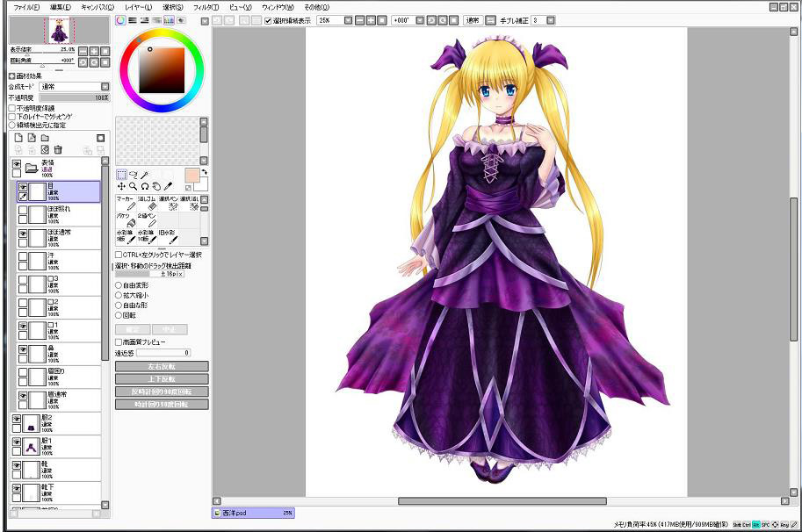Image resolution: width=802 pixels, height=532 pixels.
Task: Click the delete layer trash icon
Action: click(x=58, y=150)
